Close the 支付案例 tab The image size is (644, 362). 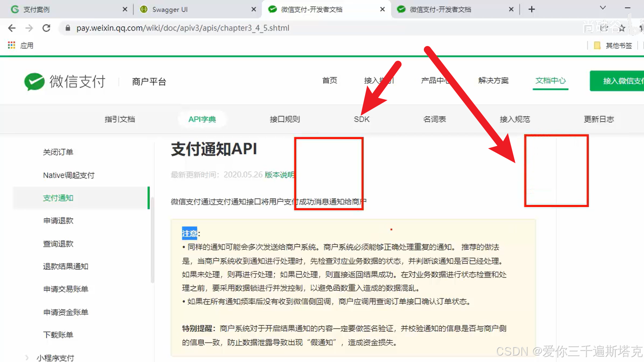pos(125,9)
